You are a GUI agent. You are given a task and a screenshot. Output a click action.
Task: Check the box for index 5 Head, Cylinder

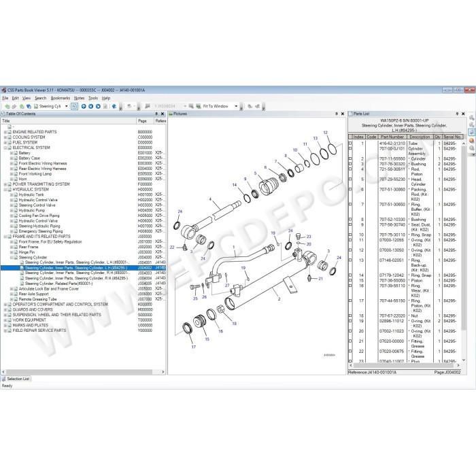(350, 180)
